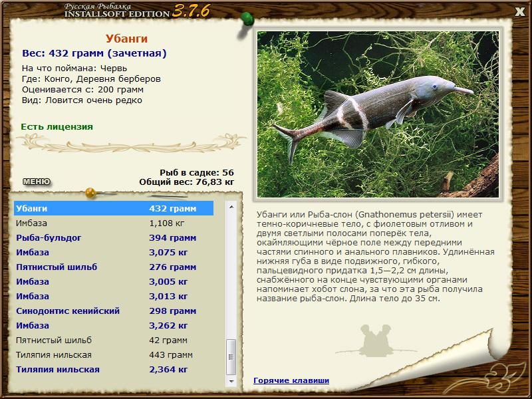Click the Вес: 432 грамм (зачетная) line
The image size is (532, 399).
pos(94,53)
